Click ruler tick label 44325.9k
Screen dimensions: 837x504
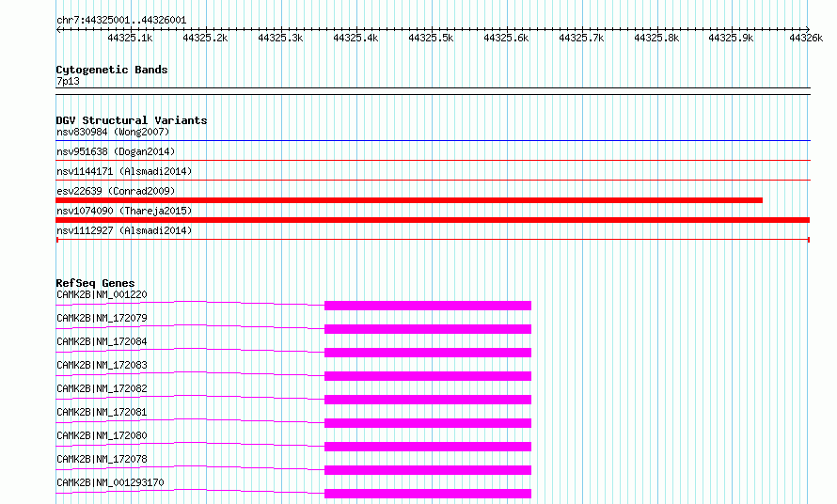pyautogui.click(x=731, y=38)
